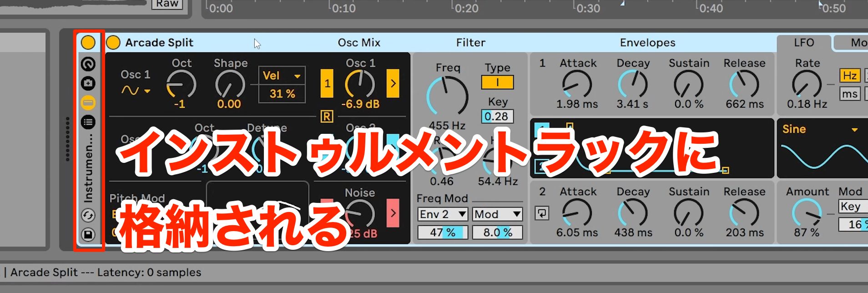Click the 47 % freq mod amount
Screen dimensions: 868x293
(443, 232)
